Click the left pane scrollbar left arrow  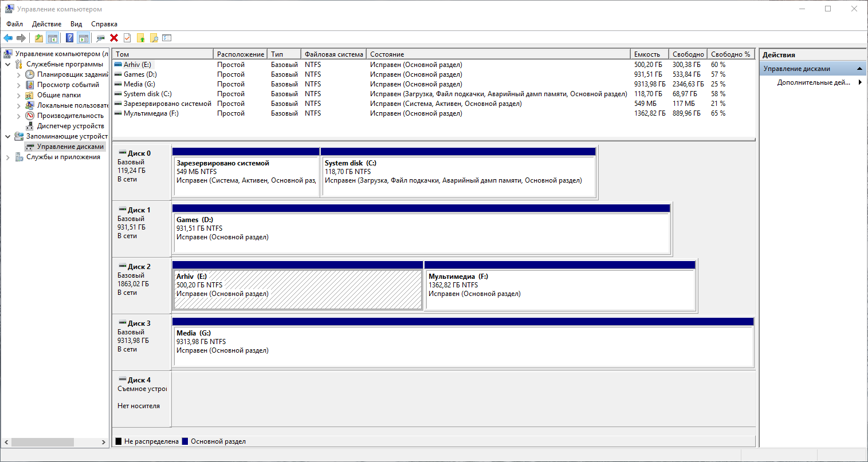[x=6, y=443]
